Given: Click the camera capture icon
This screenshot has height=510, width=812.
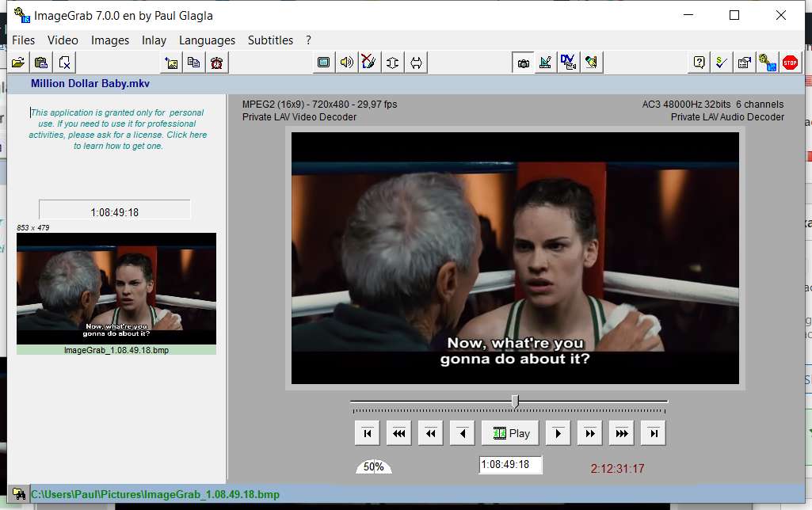Looking at the screenshot, I should pos(522,63).
